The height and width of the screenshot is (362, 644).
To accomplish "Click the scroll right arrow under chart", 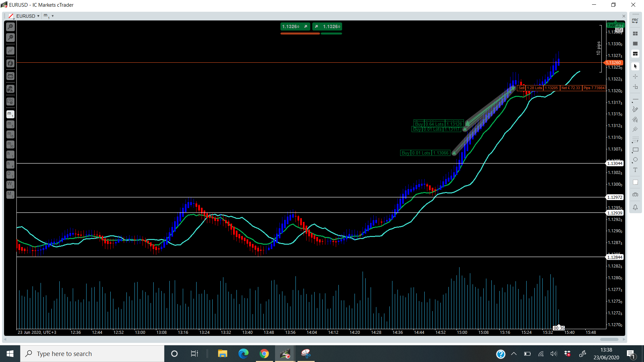I will pos(624,339).
